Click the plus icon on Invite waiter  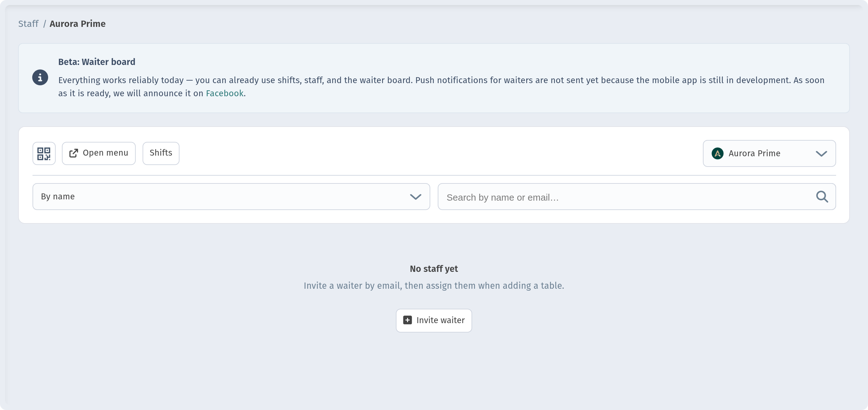coord(407,320)
